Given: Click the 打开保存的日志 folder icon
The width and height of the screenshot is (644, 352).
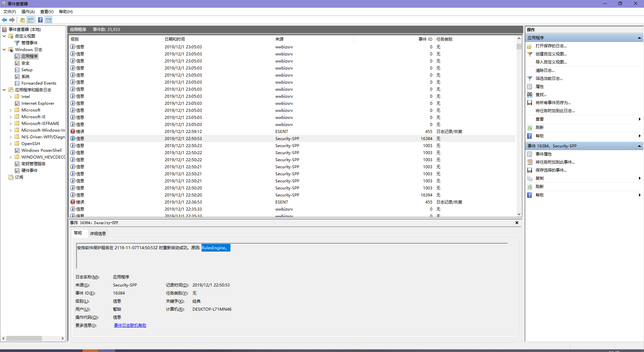Looking at the screenshot, I should 530,46.
